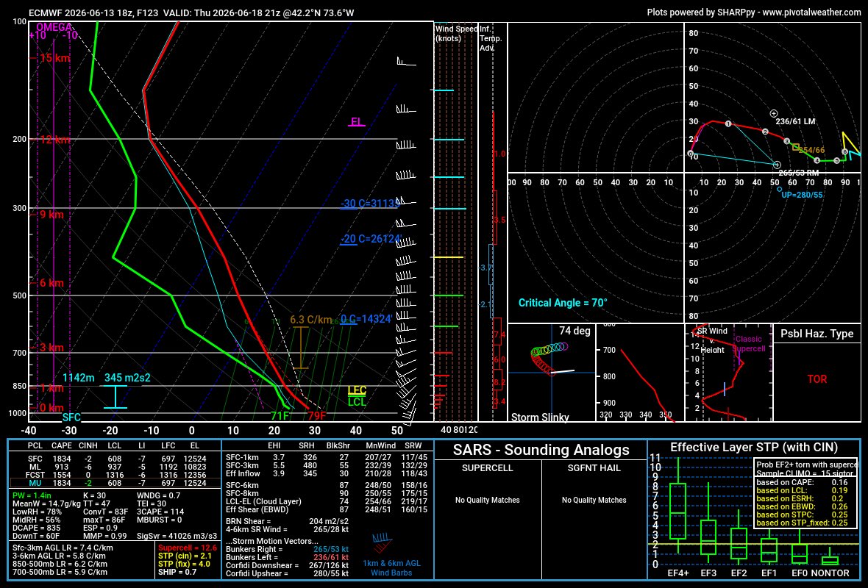The height and width of the screenshot is (588, 868).
Task: Click the 236/61 LM hodograph label
Action: (795, 122)
